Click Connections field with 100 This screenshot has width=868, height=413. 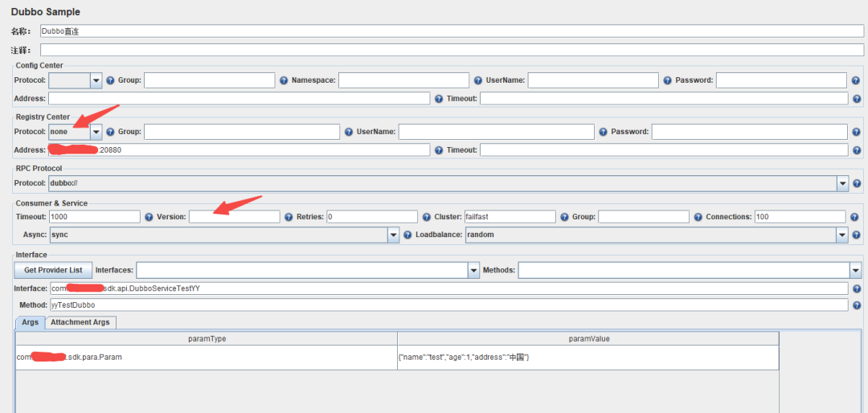pyautogui.click(x=800, y=217)
